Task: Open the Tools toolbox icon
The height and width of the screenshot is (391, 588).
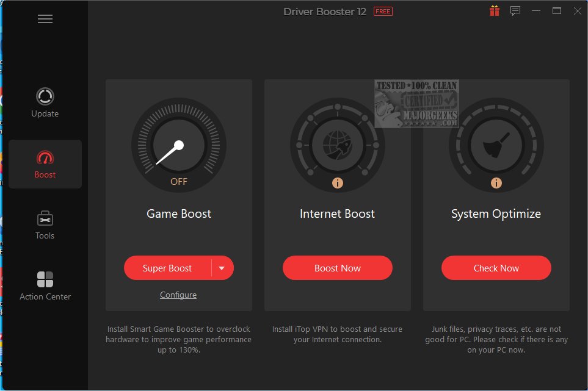Action: [45, 218]
